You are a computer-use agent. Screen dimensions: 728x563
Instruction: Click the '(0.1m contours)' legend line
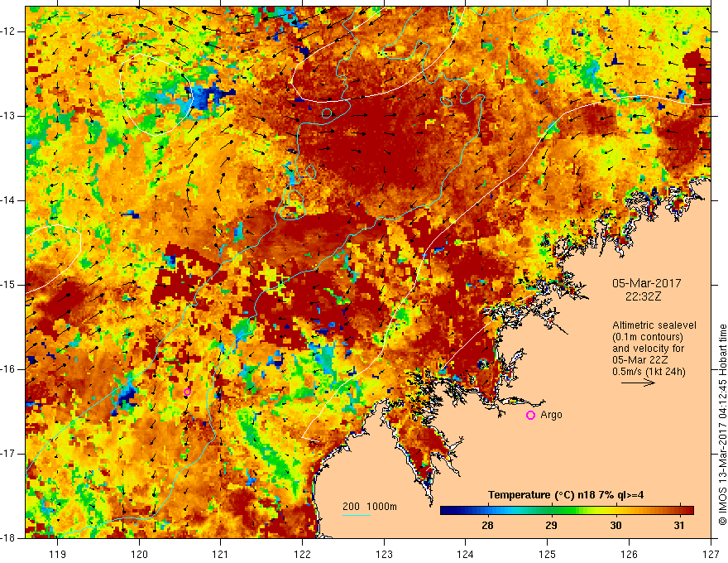pos(648,337)
